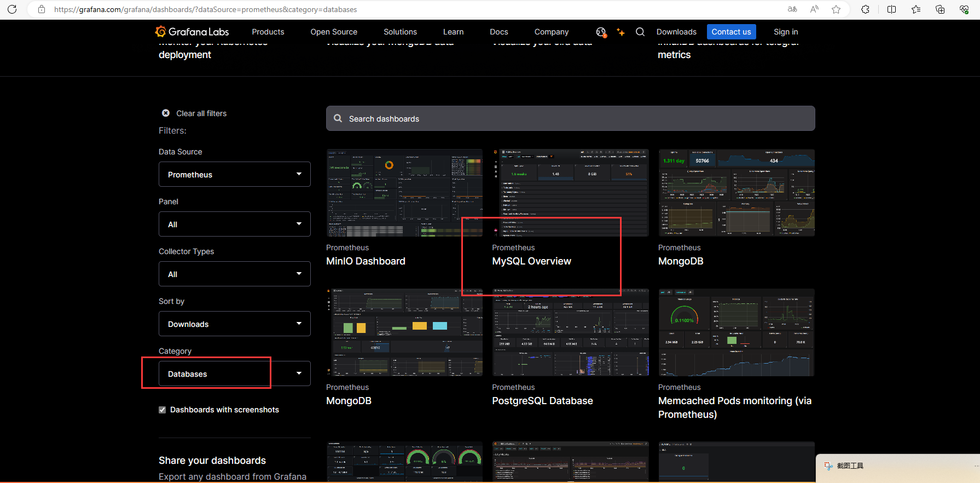980x483 pixels.
Task: Add page to favorites star icon
Action: (836, 9)
